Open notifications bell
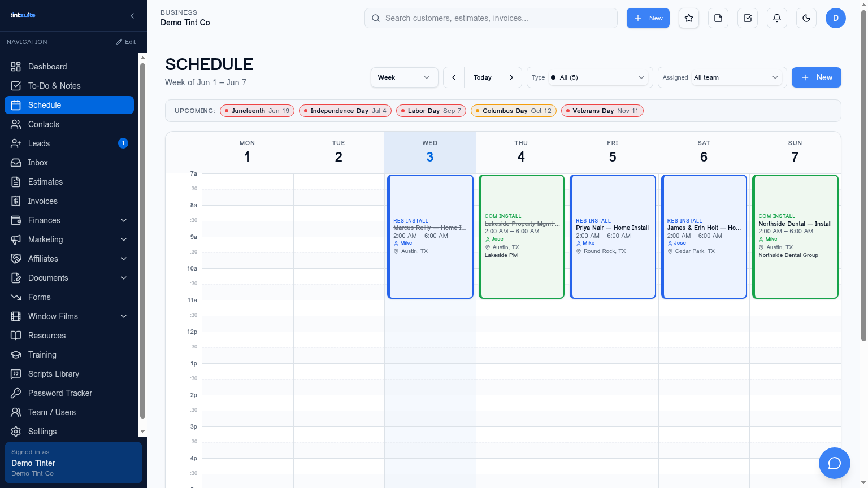 (777, 18)
